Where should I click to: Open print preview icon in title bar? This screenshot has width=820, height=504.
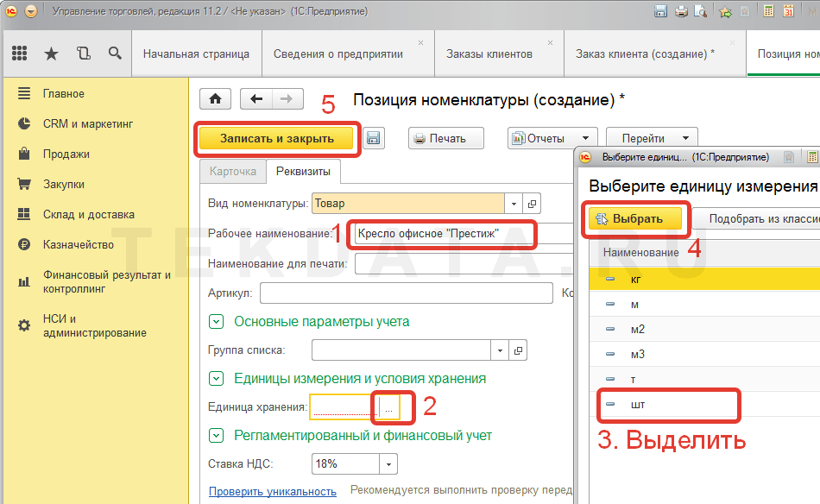[700, 11]
